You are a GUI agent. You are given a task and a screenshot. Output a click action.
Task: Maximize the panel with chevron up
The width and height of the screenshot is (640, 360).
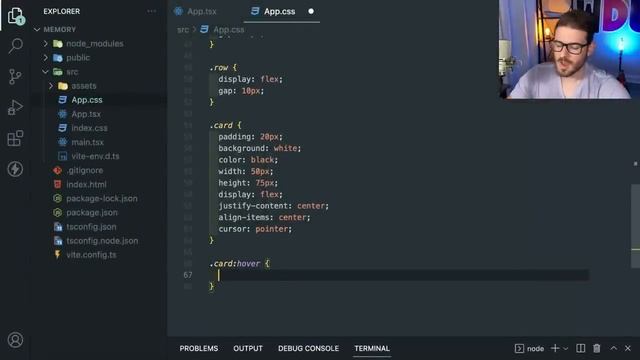click(x=613, y=348)
